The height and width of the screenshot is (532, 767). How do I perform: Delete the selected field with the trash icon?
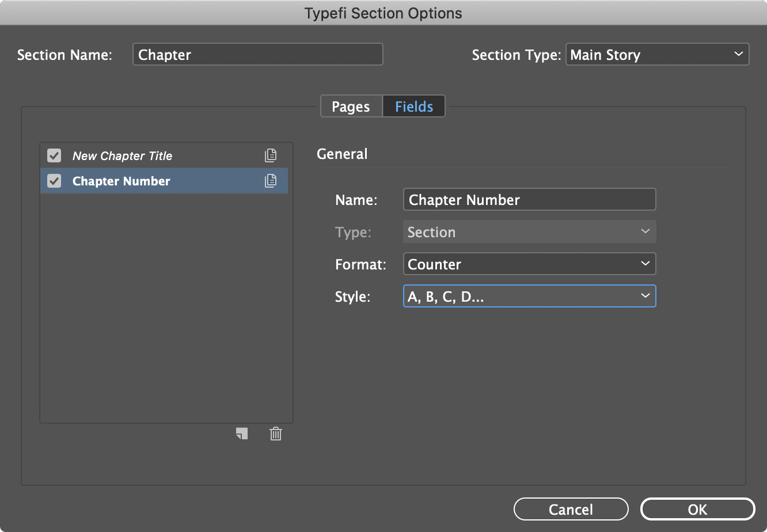(x=276, y=434)
